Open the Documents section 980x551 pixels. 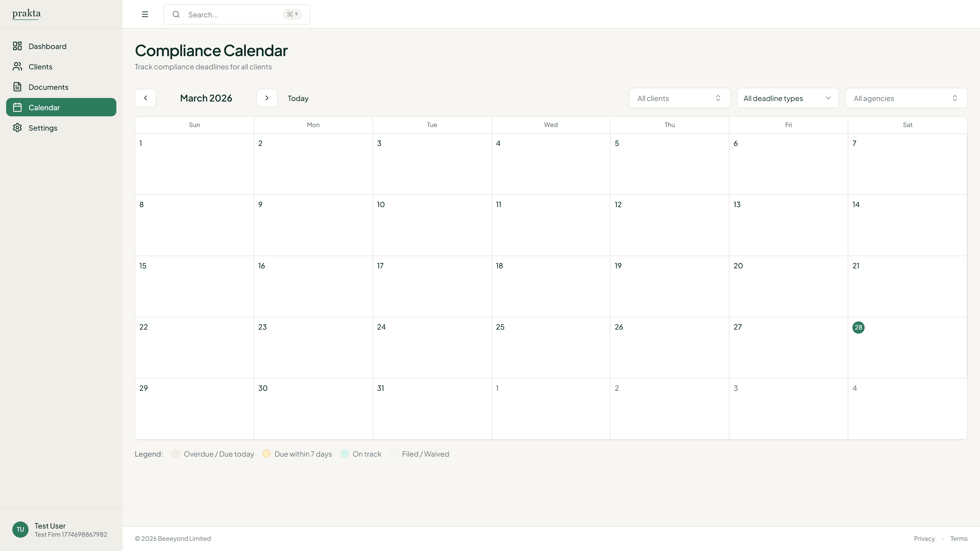[49, 87]
